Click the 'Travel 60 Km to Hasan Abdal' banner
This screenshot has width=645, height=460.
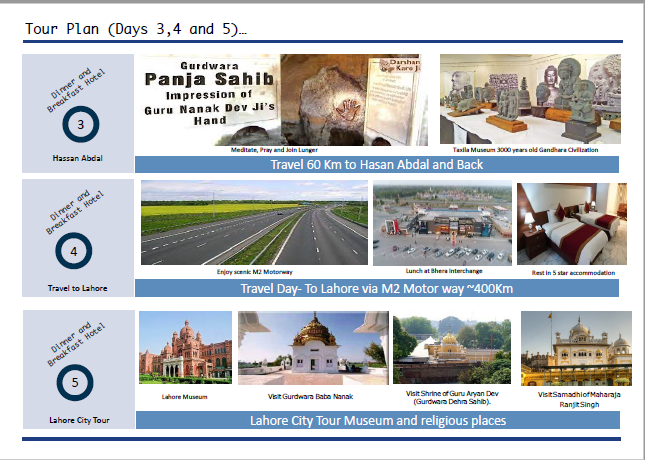[378, 165]
